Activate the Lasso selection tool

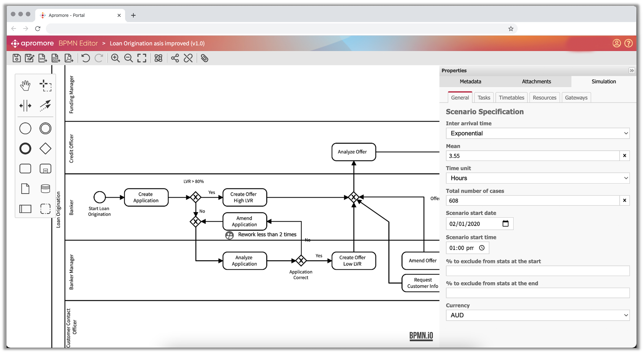45,85
